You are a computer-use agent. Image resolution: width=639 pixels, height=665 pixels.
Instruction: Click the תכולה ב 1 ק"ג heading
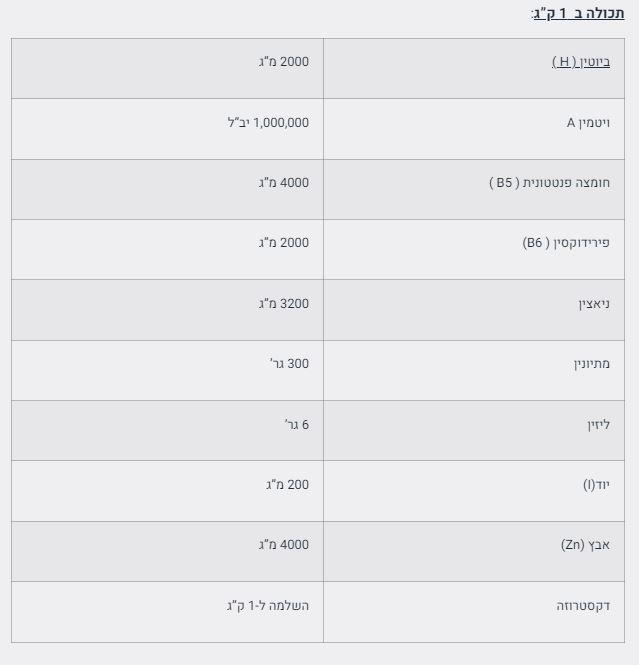(x=578, y=13)
